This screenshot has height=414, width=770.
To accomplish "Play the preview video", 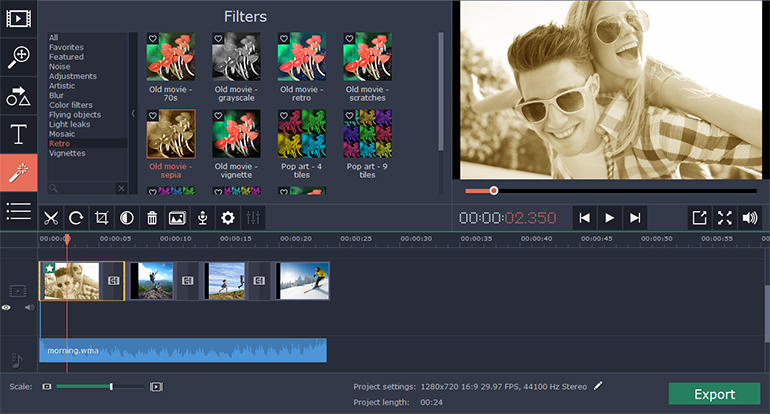I will [609, 218].
